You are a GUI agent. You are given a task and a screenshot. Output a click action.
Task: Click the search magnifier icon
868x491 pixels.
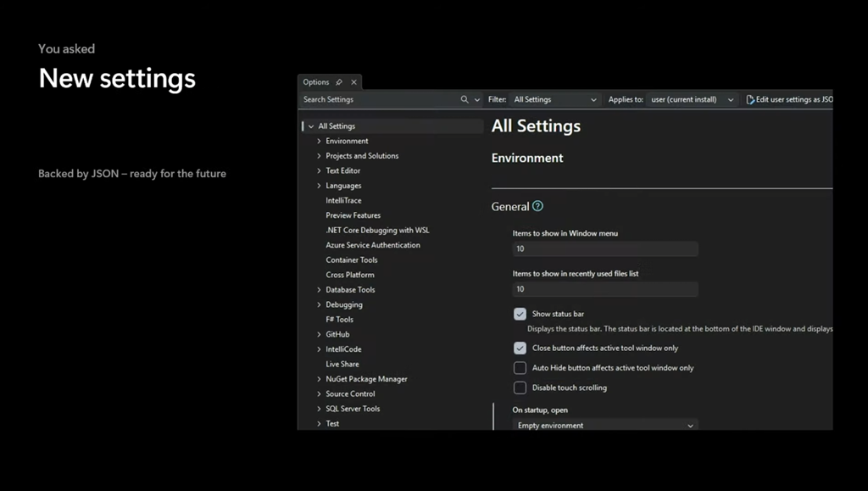(x=465, y=99)
